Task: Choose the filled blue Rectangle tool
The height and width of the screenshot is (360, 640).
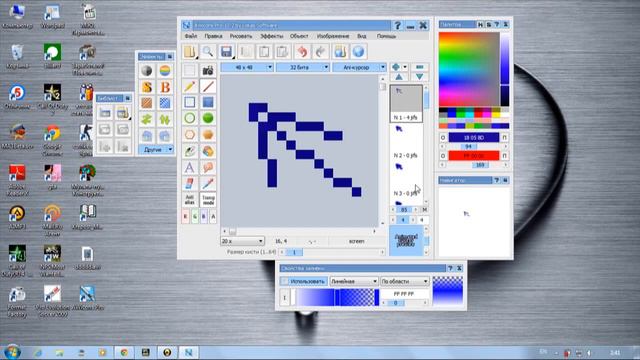Action: tap(208, 102)
